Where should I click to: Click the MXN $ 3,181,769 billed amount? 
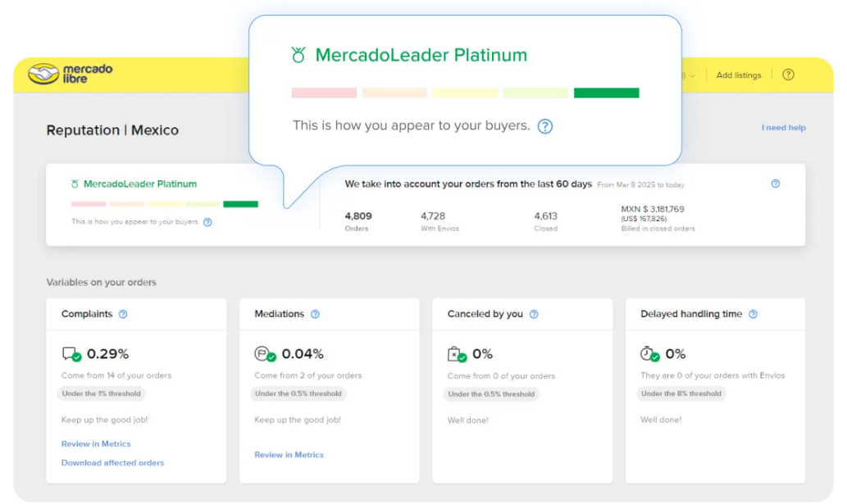click(653, 209)
